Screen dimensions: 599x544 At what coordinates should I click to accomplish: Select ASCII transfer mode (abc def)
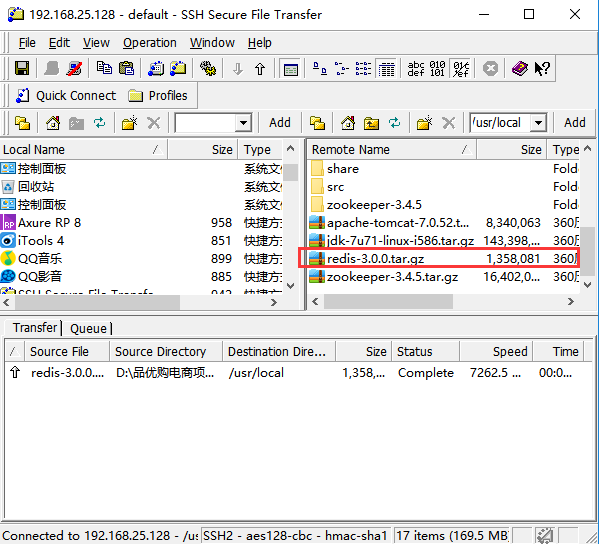[416, 69]
